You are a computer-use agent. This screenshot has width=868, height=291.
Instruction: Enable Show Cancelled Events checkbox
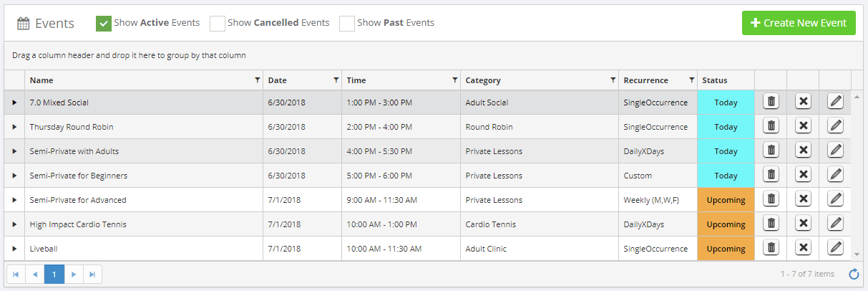pyautogui.click(x=218, y=23)
